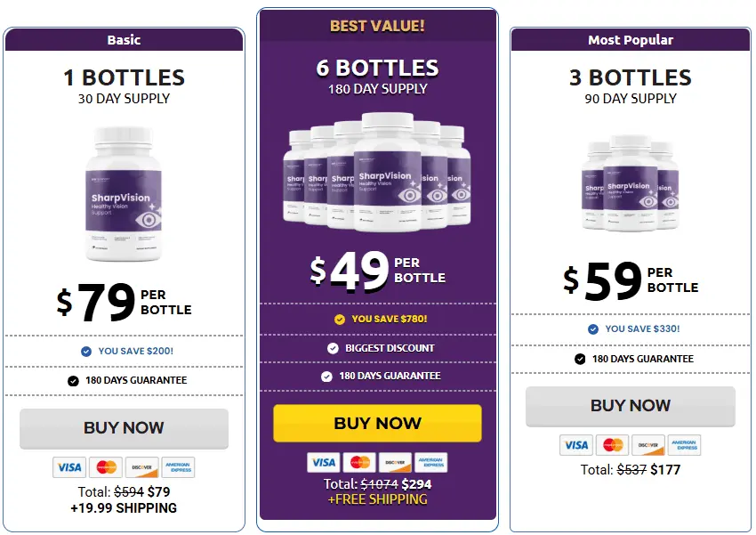Viewport: 756px width, 535px height.
Task: Click Visa icon in Most Popular plan
Action: pyautogui.click(x=576, y=445)
